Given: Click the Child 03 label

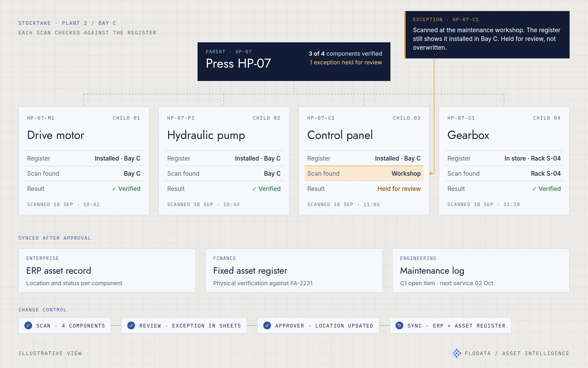Looking at the screenshot, I should 407,118.
